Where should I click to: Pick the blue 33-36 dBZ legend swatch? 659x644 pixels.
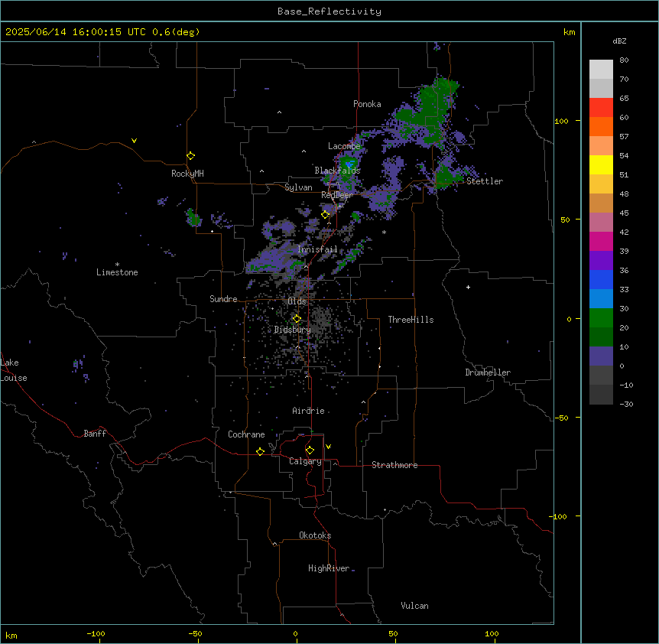pos(601,279)
